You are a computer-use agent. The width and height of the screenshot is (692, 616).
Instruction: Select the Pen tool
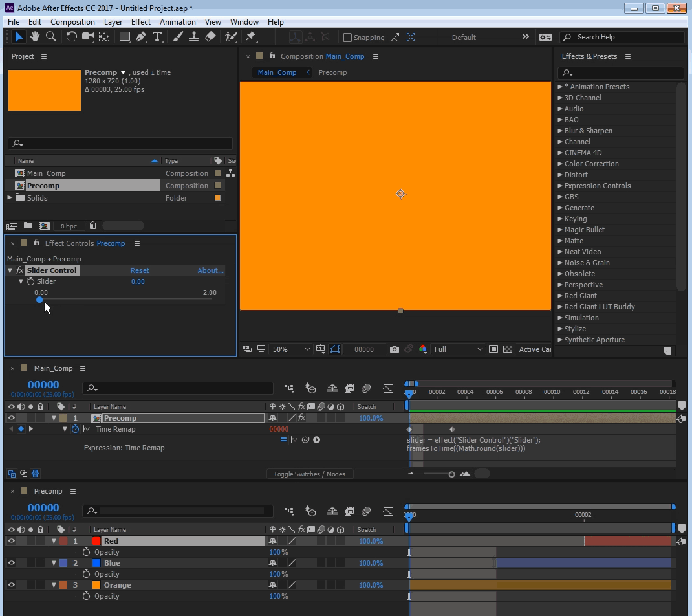[142, 37]
